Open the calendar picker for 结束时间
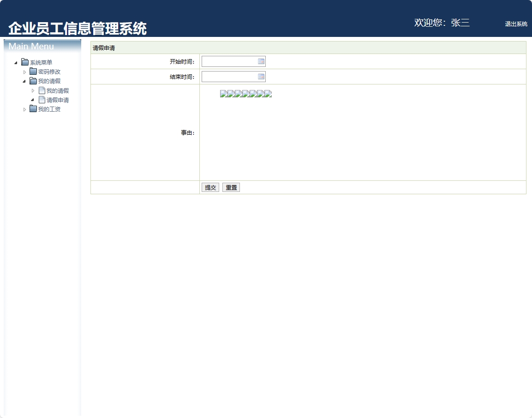The height and width of the screenshot is (418, 532). [261, 77]
